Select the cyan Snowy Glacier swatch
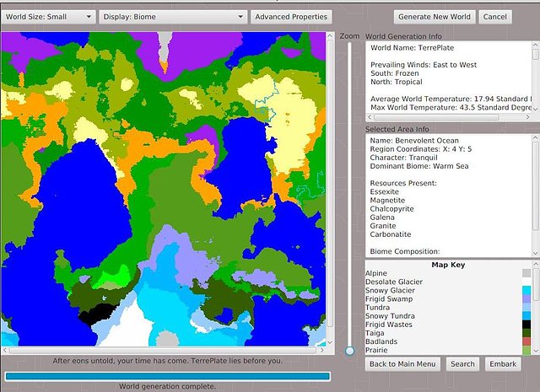540x392 pixels. [x=526, y=290]
